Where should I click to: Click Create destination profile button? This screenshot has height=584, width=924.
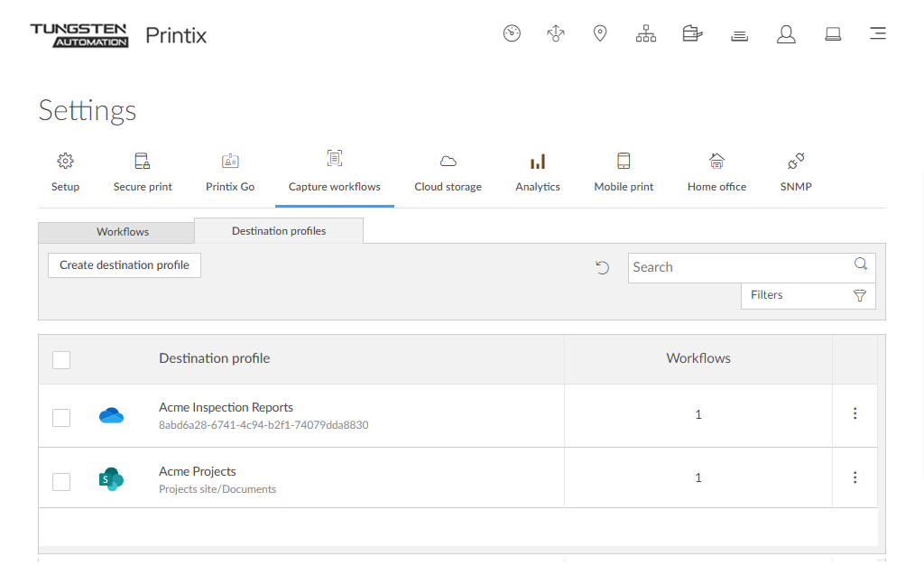125,265
